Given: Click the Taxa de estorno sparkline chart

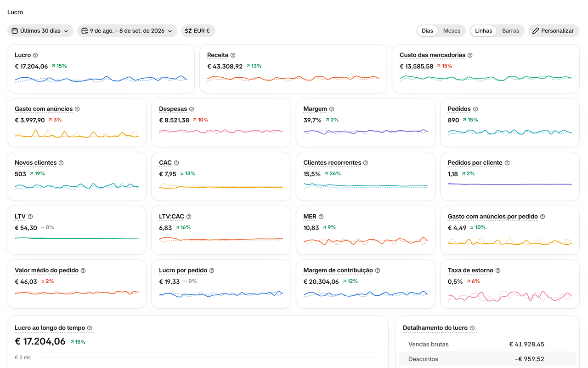Looking at the screenshot, I should click(x=510, y=295).
